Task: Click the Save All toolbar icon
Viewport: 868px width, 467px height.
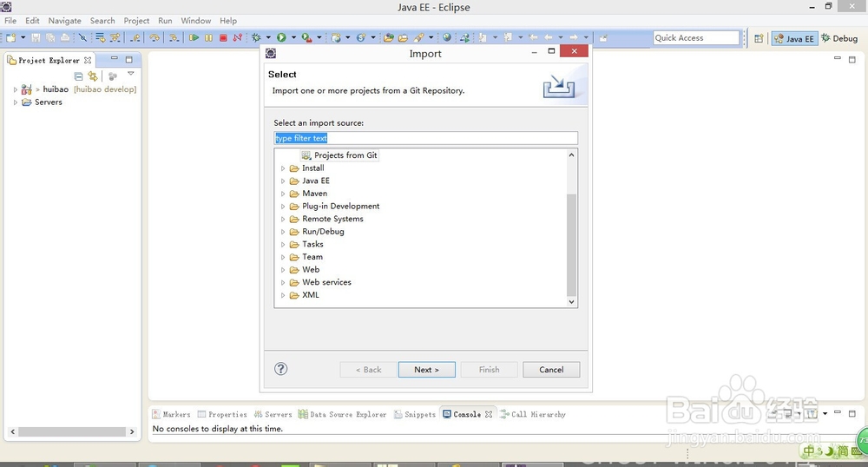Action: [50, 37]
